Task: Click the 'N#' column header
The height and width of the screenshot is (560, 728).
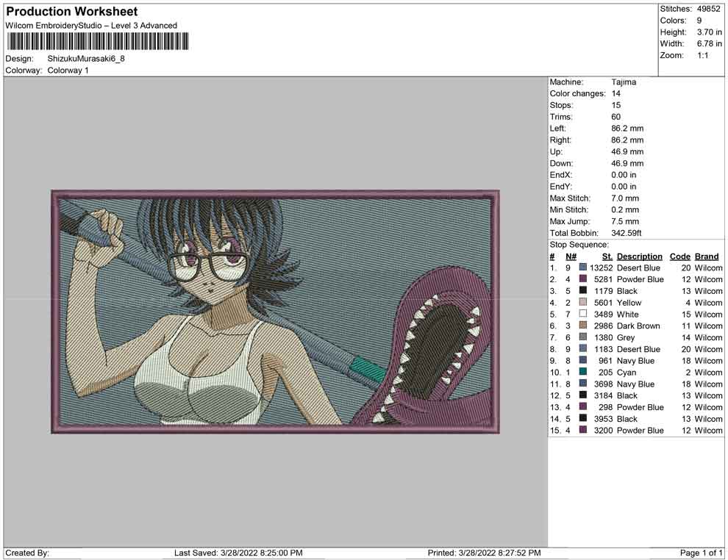Action: [571, 256]
